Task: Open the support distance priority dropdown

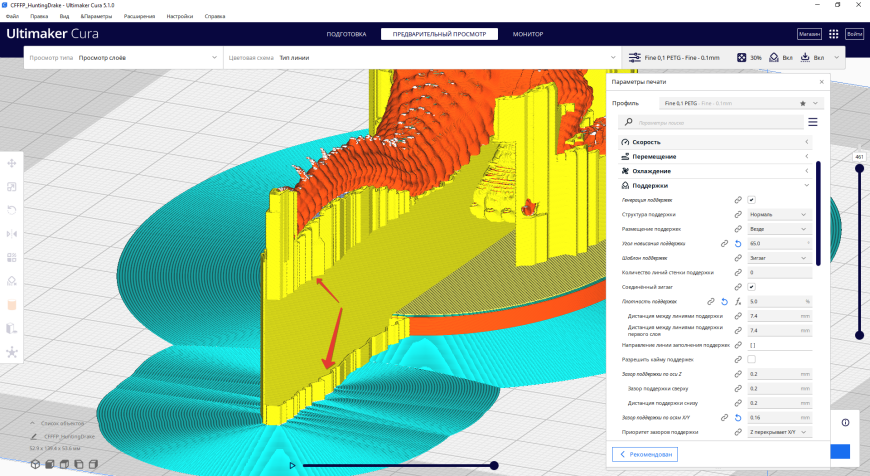Action: (x=778, y=432)
